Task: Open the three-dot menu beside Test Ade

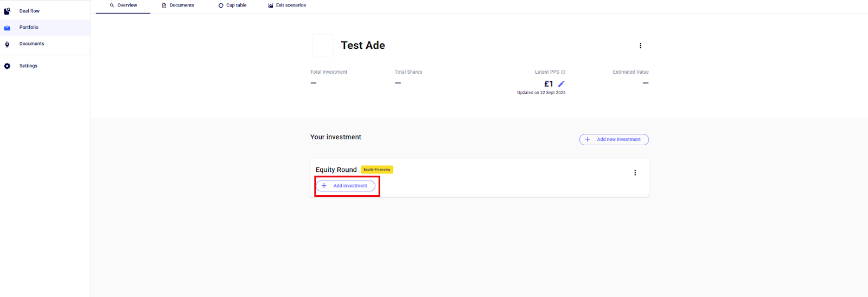Action: [x=641, y=46]
